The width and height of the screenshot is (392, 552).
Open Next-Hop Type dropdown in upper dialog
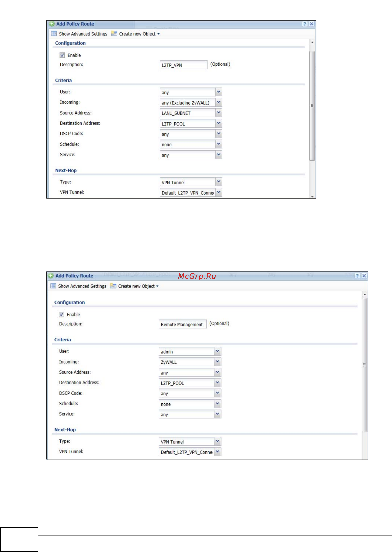pos(218,182)
